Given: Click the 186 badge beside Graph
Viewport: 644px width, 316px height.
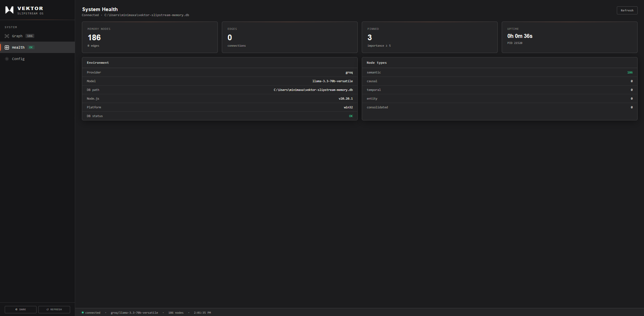Looking at the screenshot, I should coord(30,36).
